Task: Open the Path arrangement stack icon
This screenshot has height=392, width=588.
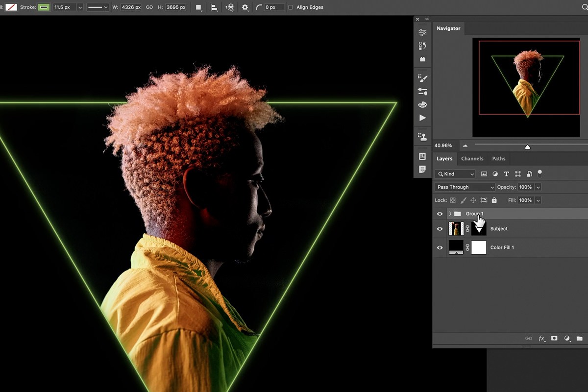Action: 229,7
